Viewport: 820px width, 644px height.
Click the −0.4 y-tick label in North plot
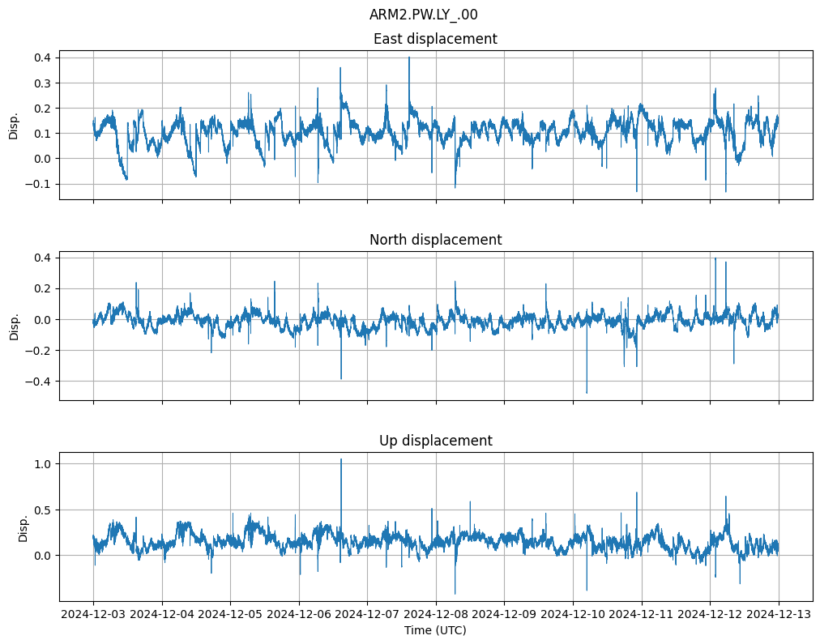pyautogui.click(x=37, y=382)
